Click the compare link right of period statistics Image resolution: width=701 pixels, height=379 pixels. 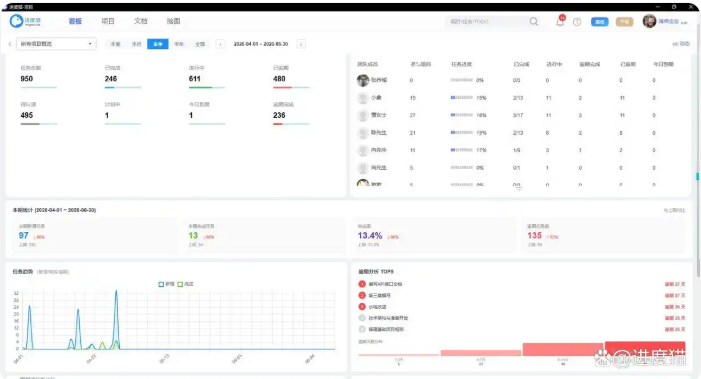click(674, 210)
